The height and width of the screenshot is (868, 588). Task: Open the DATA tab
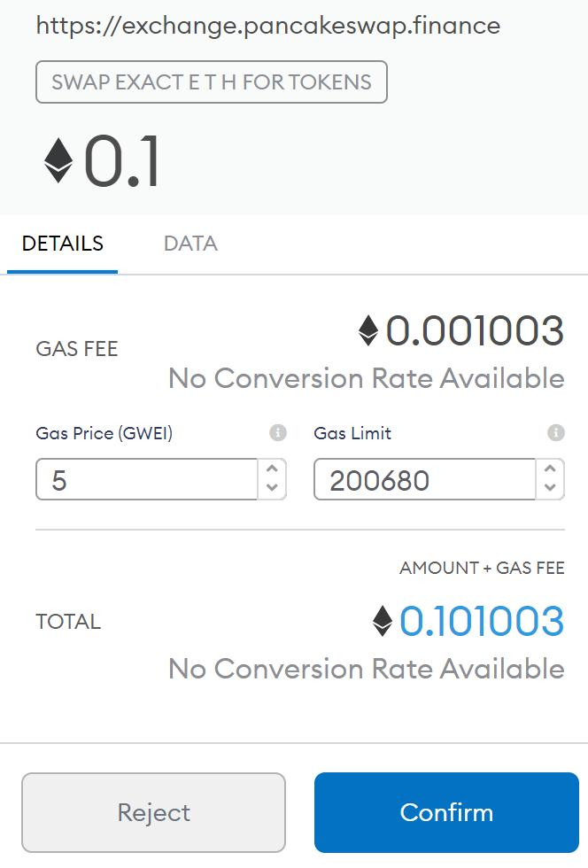pos(190,244)
